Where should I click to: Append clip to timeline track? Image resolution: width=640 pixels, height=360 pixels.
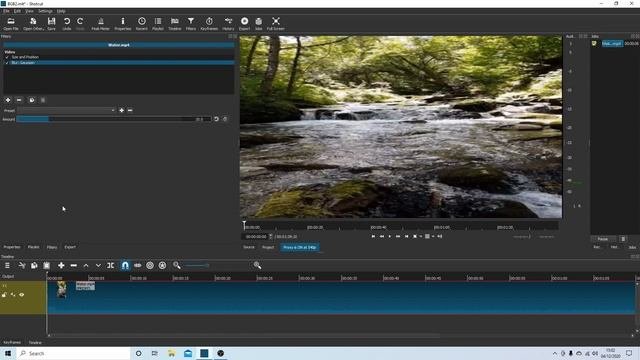[x=61, y=265]
